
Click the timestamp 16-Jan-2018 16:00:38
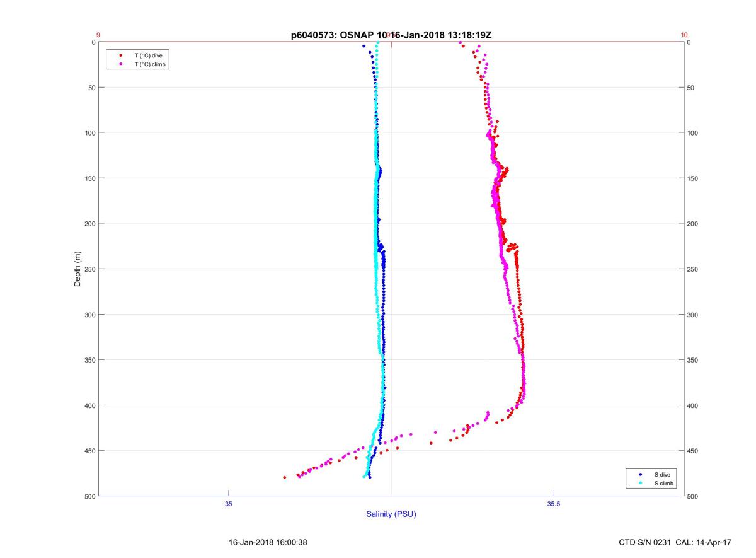[x=268, y=542]
